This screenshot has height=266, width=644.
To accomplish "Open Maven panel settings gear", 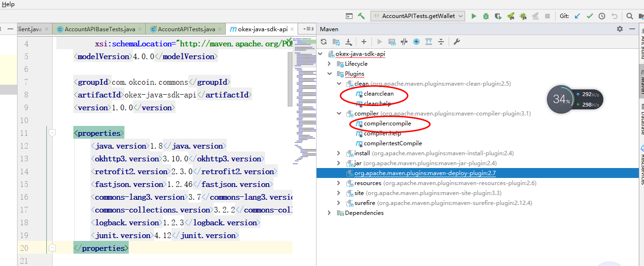I will [x=620, y=29].
